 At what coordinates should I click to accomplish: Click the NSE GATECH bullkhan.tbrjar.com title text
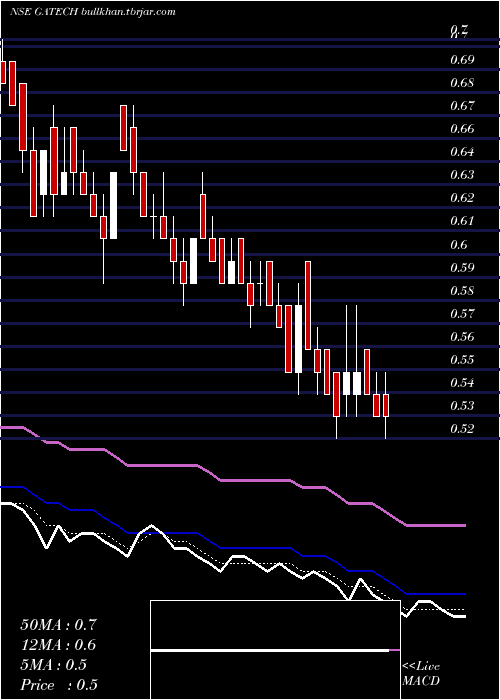tap(92, 12)
